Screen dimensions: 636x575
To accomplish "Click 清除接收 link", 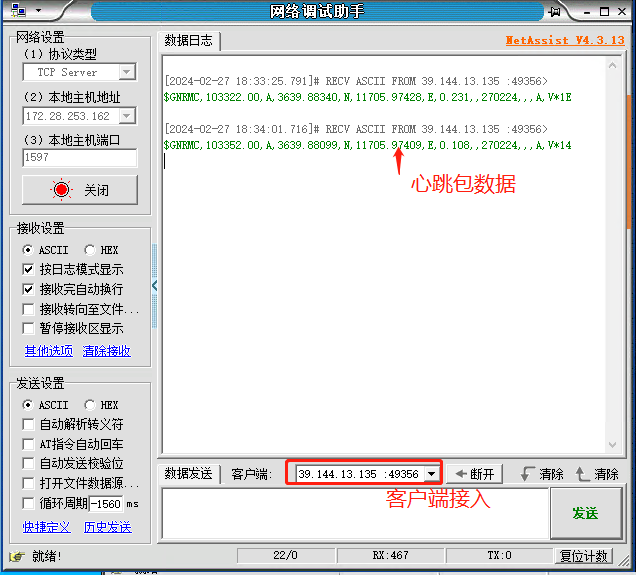I will click(107, 351).
